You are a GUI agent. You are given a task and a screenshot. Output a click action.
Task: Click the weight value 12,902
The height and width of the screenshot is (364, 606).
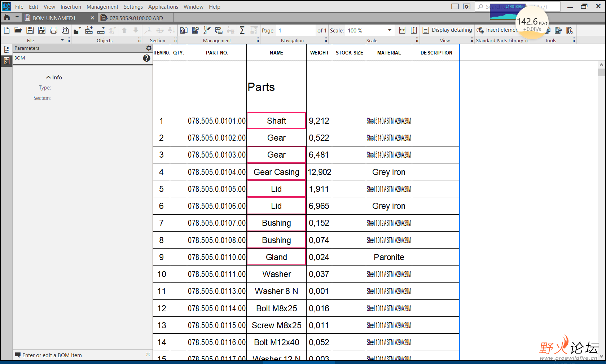[x=319, y=172]
